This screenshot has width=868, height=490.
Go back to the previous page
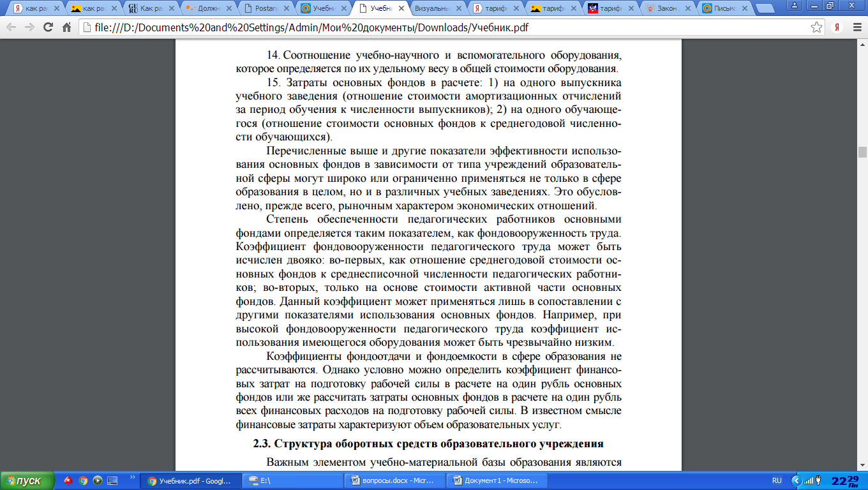[11, 28]
